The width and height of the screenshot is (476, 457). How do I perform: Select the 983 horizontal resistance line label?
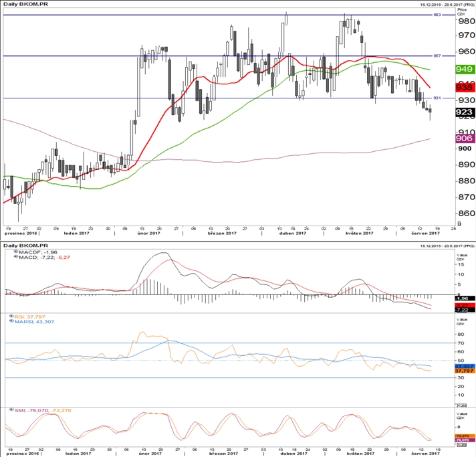click(x=437, y=15)
